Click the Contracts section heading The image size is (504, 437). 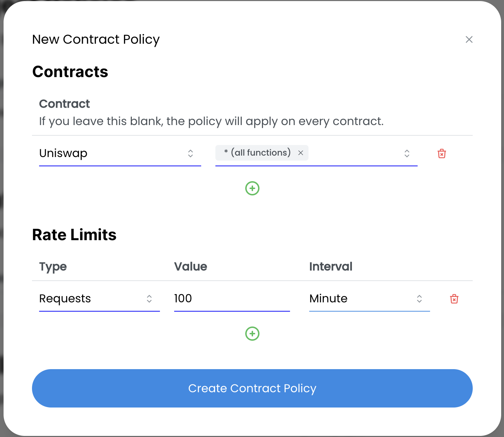70,72
